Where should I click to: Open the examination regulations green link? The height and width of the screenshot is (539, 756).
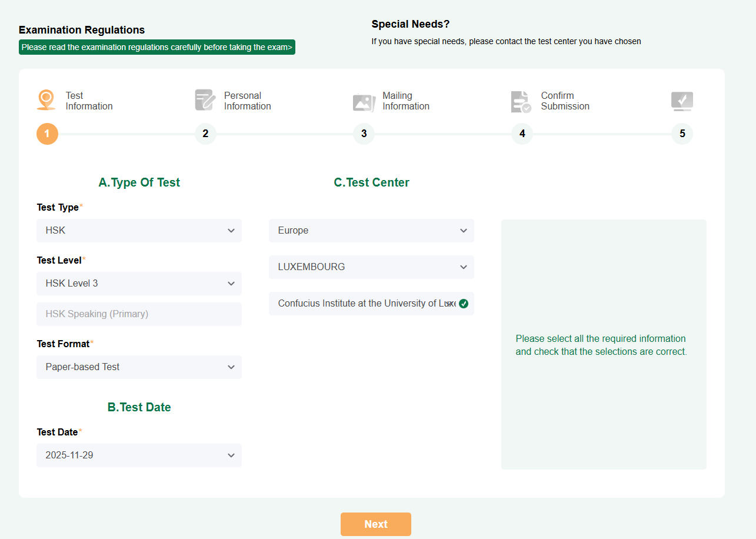click(157, 47)
